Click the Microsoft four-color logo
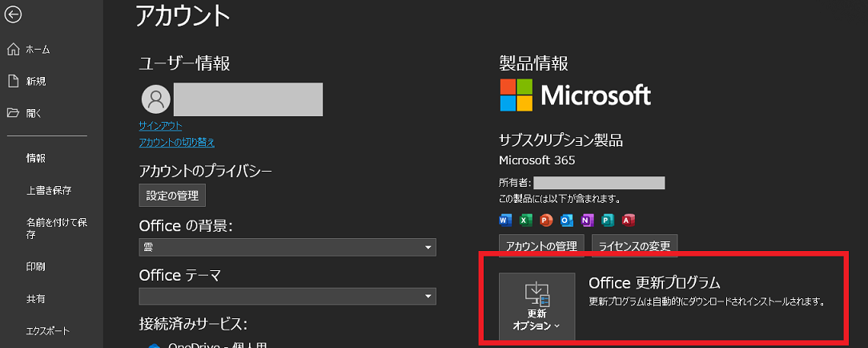The height and width of the screenshot is (348, 868). pos(516,95)
